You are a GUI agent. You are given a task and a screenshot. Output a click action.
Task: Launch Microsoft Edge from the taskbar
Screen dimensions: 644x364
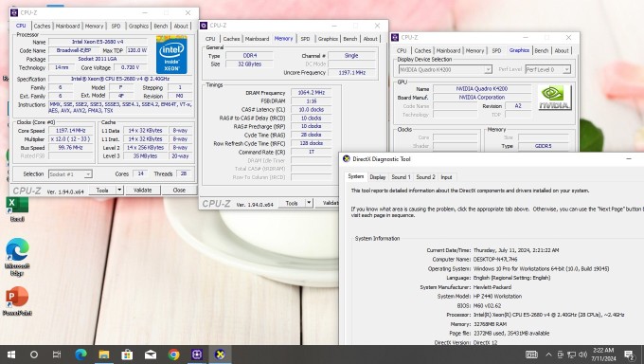tap(80, 355)
